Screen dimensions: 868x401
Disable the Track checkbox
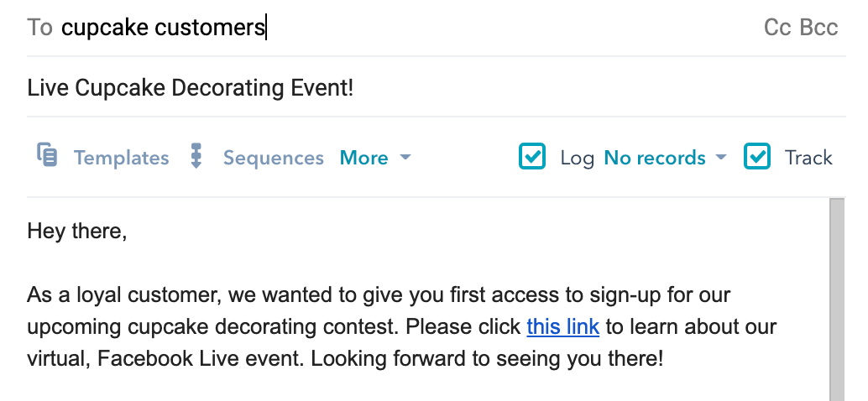coord(757,157)
